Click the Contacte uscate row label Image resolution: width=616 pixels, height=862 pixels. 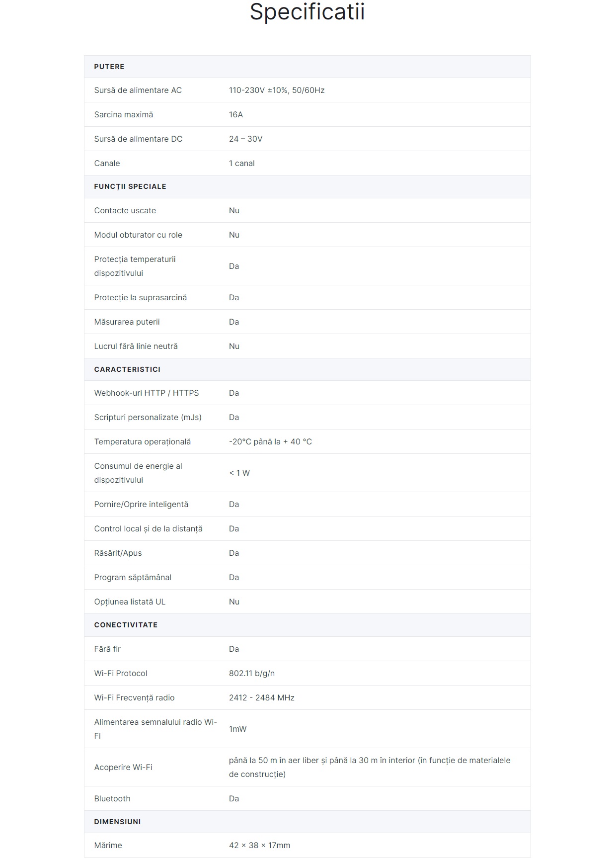click(x=125, y=210)
